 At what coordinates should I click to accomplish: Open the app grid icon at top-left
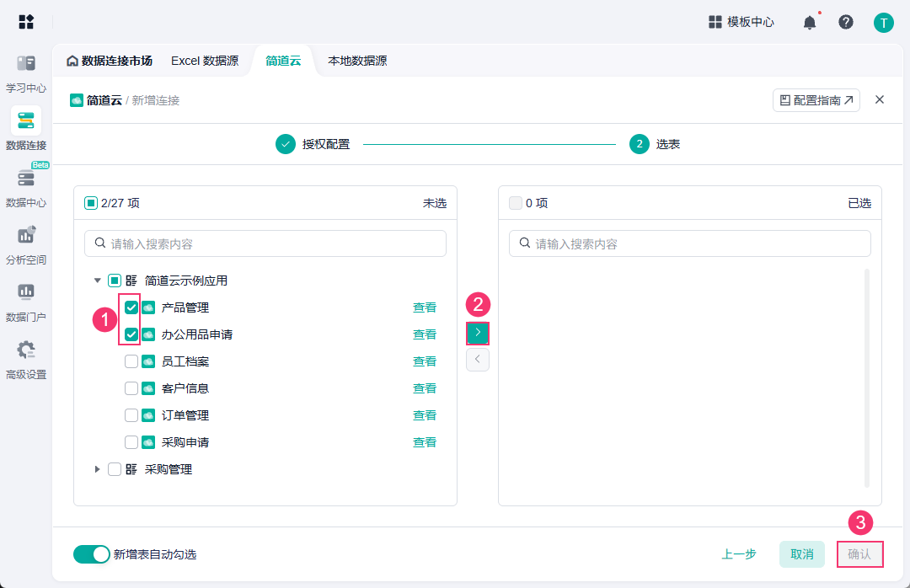pos(26,22)
